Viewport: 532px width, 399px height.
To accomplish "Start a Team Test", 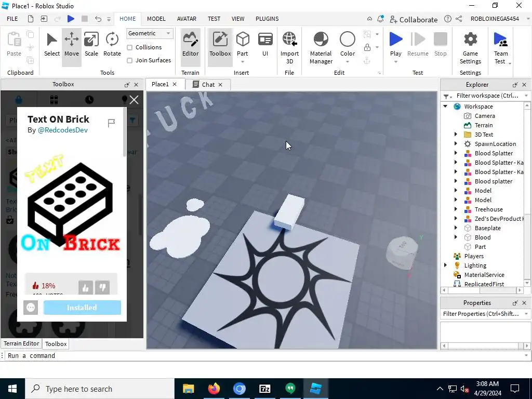I will point(501,47).
